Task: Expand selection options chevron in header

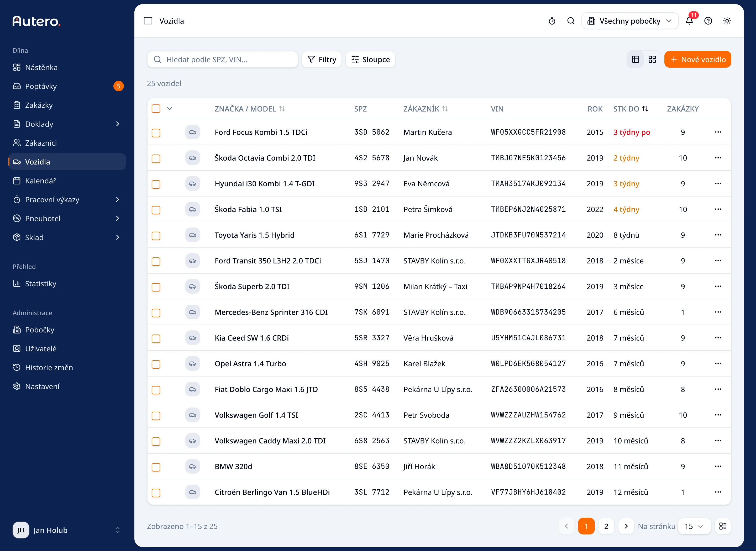Action: (170, 109)
